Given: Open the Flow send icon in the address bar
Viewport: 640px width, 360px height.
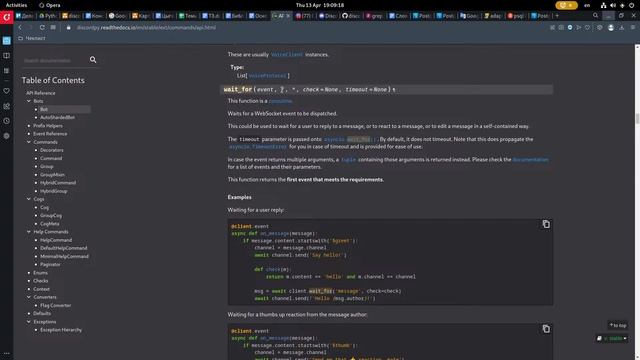Looking at the screenshot, I should [x=579, y=27].
